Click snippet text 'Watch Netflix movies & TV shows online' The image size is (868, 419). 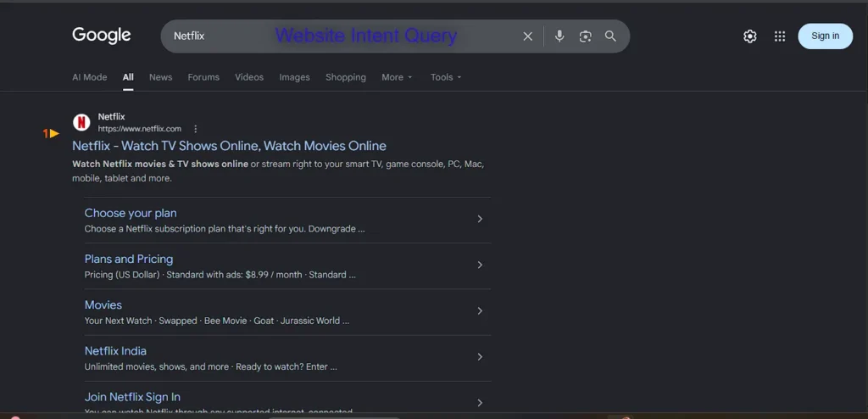tap(160, 164)
